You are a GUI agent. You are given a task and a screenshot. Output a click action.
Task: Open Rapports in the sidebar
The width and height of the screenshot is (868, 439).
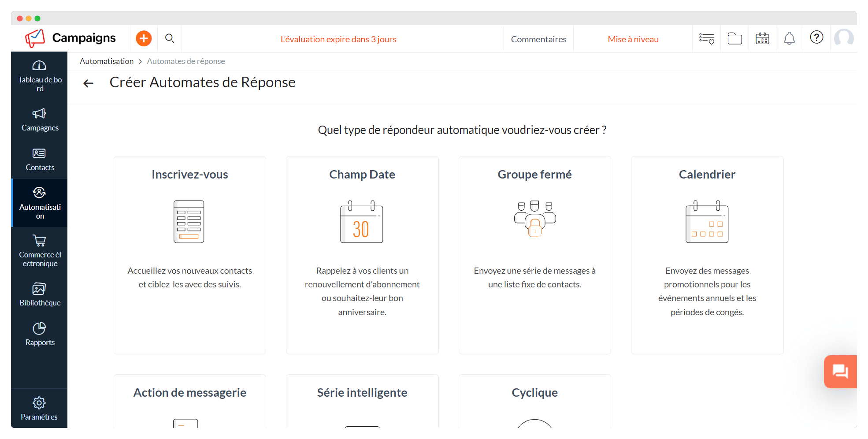pos(40,335)
